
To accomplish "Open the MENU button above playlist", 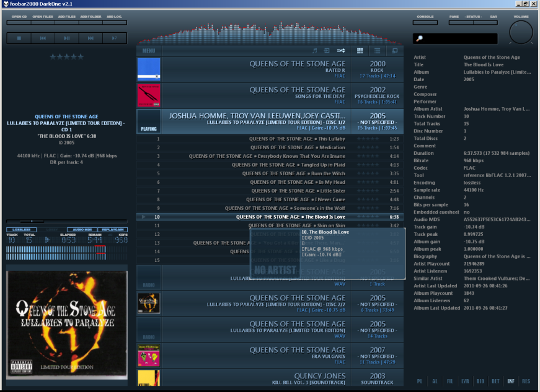I will 149,51.
